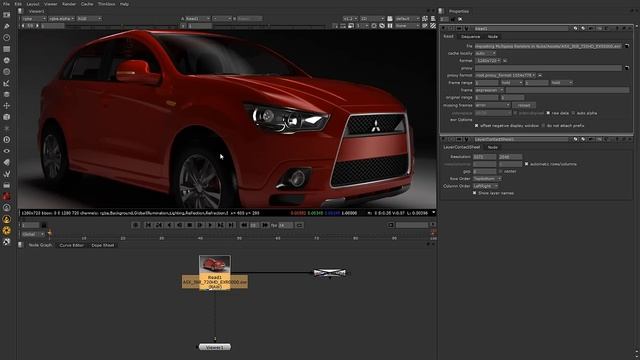
Task: Open the Color nodes toolbar icon
Action: pos(7,60)
